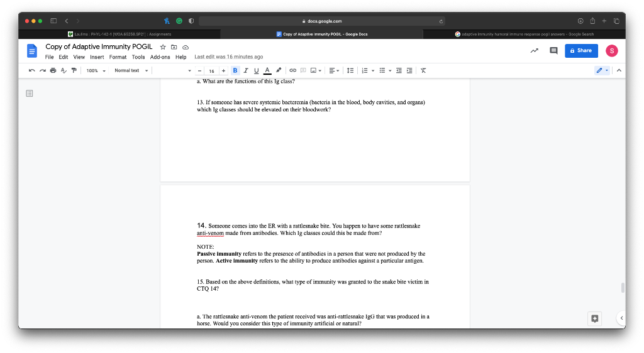Open the Normal text style dropdown
This screenshot has width=644, height=353.
click(131, 70)
